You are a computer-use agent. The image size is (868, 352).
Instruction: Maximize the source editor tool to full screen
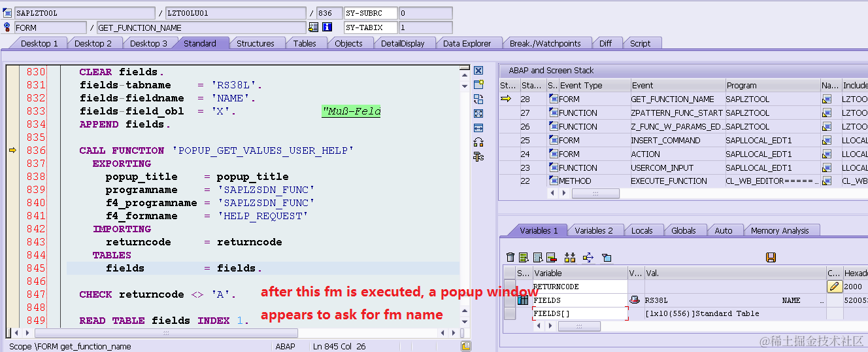point(478,113)
